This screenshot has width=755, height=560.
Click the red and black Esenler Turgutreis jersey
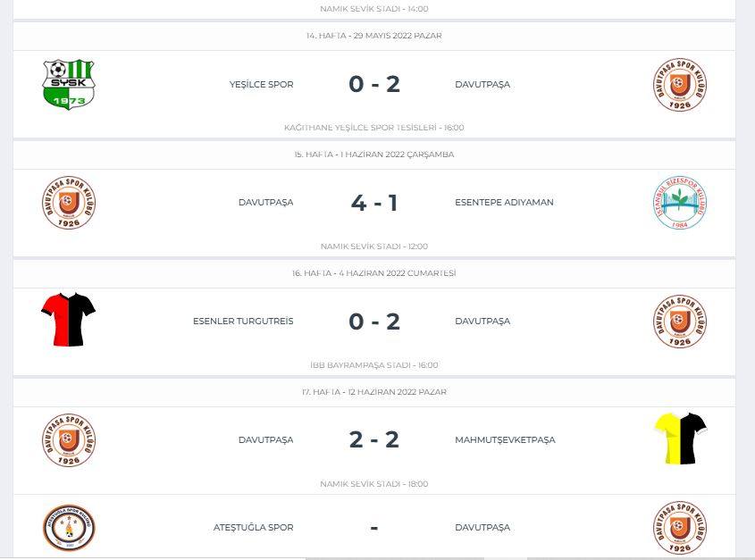(69, 319)
